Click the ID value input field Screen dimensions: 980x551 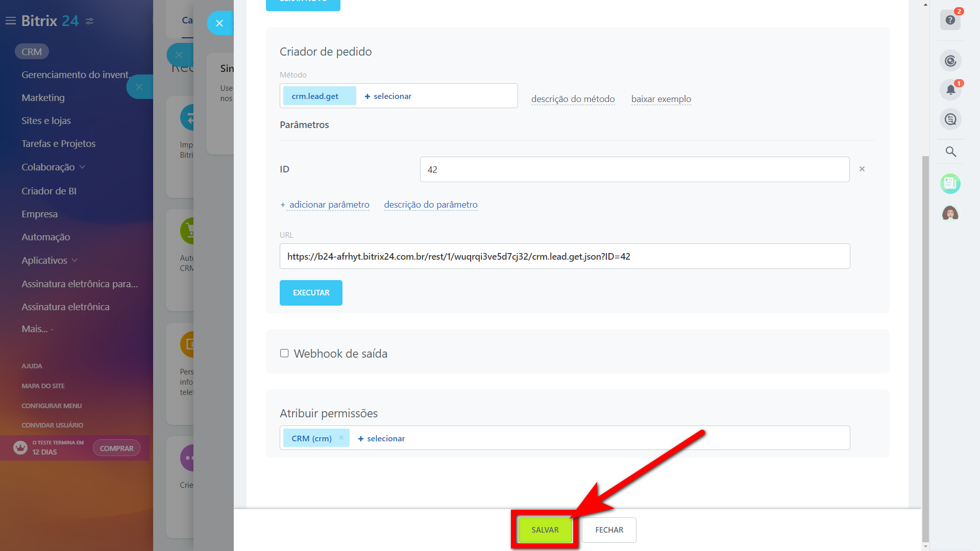click(x=634, y=169)
